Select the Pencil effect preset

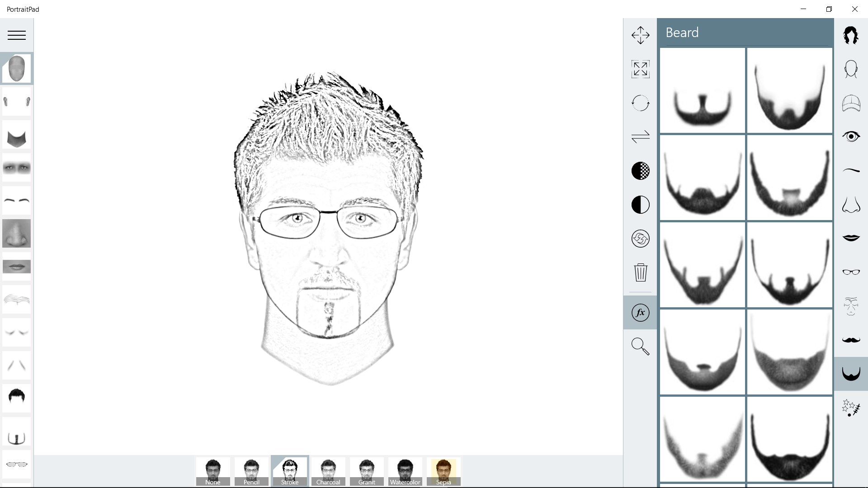click(x=251, y=472)
